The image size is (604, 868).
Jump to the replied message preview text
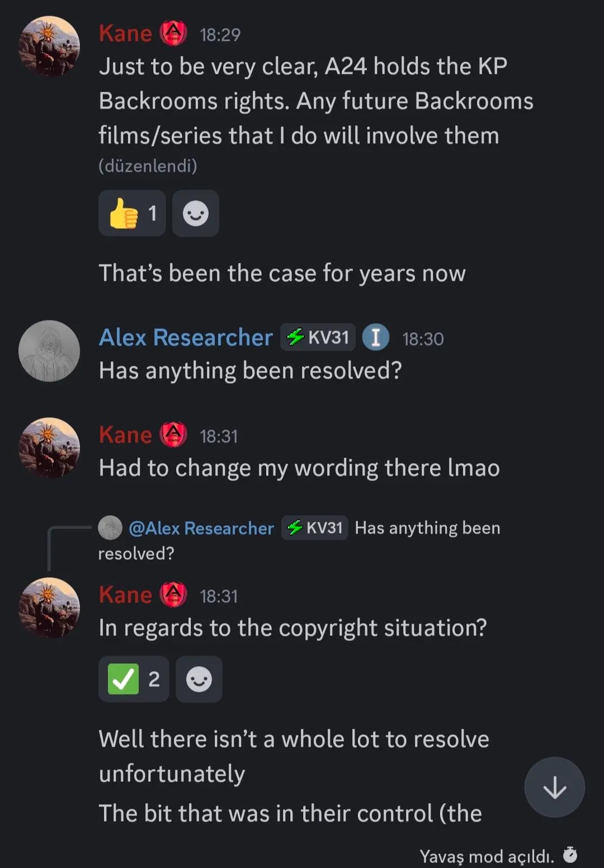[299, 540]
